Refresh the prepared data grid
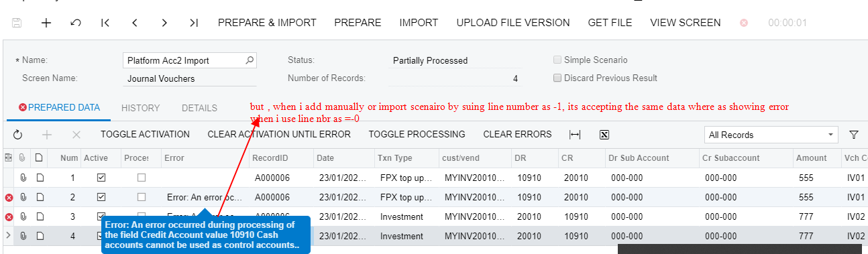The height and width of the screenshot is (254, 868). [17, 135]
